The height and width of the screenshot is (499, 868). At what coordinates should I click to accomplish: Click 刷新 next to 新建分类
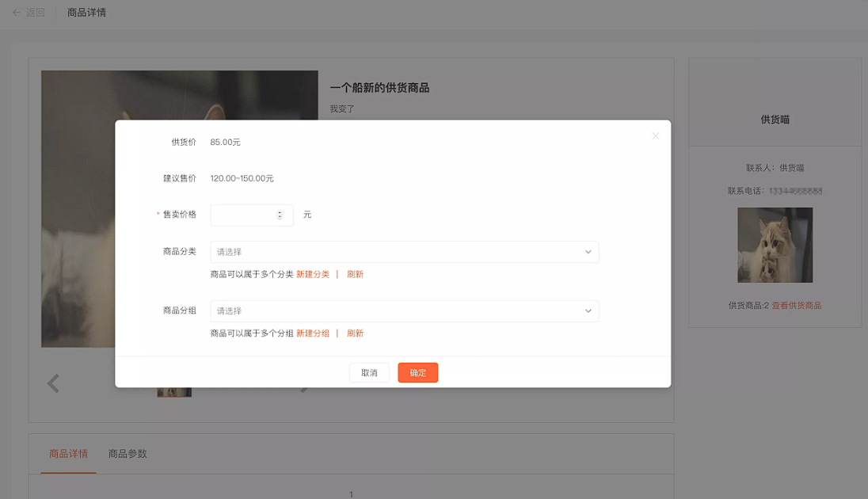coord(356,274)
